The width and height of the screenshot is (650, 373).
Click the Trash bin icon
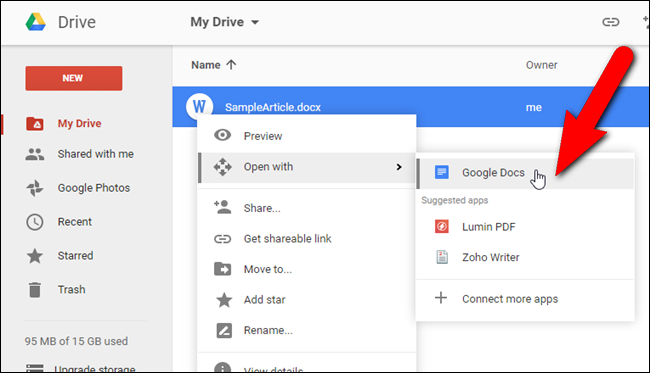35,290
